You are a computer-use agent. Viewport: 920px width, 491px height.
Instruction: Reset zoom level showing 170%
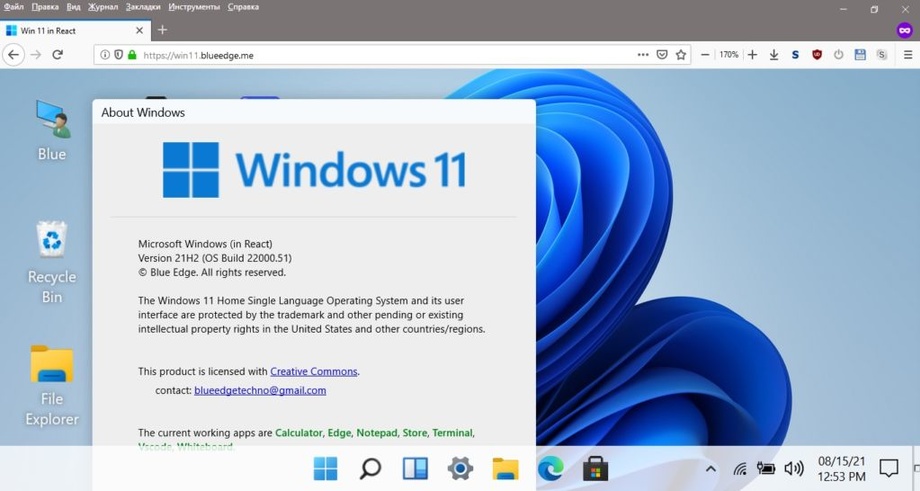729,55
